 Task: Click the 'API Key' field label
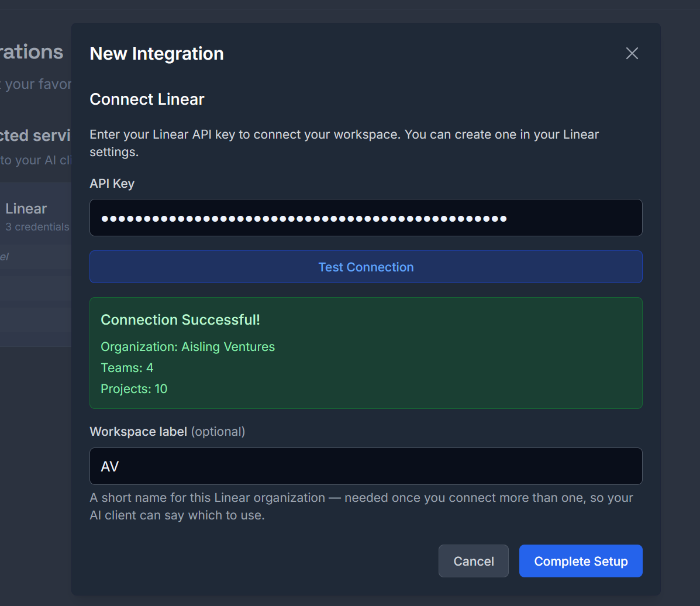click(x=112, y=184)
